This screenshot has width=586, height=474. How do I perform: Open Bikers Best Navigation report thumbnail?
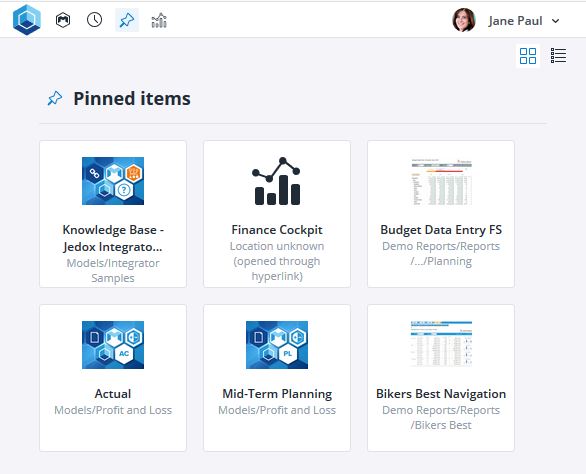(441, 344)
